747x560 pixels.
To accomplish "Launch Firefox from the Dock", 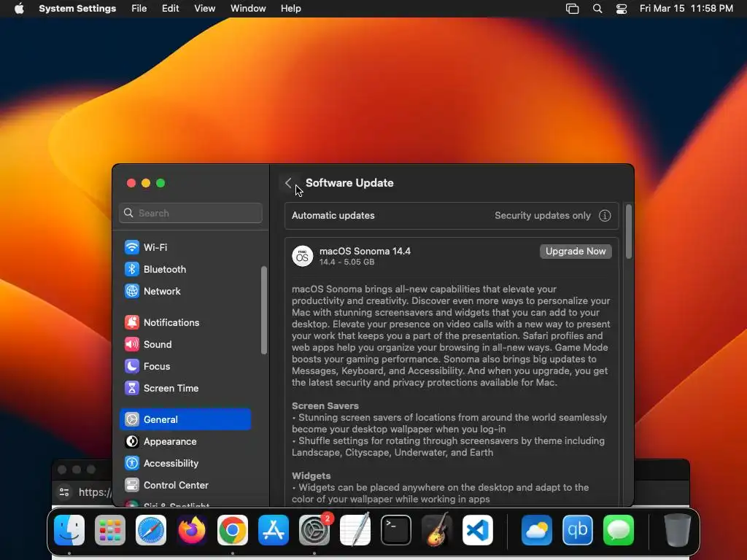I will point(192,530).
